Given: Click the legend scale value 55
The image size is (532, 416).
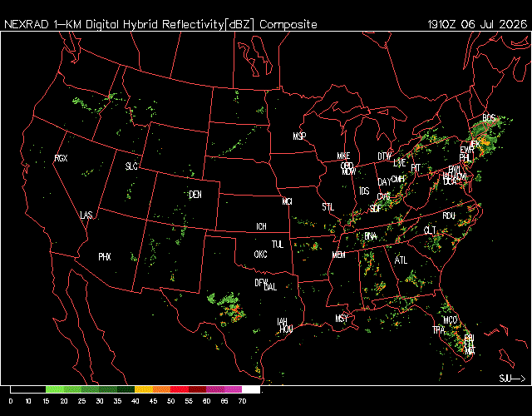Looking at the screenshot, I should coord(189,401).
